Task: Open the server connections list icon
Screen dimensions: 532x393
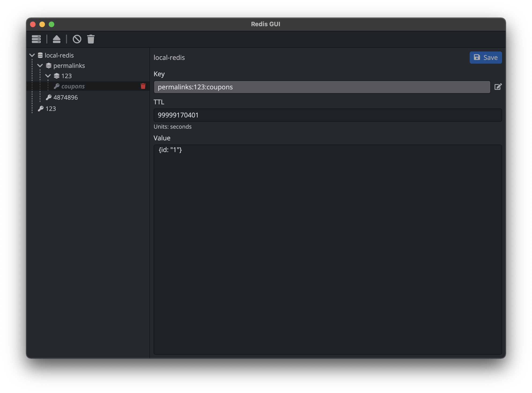Action: (36, 39)
